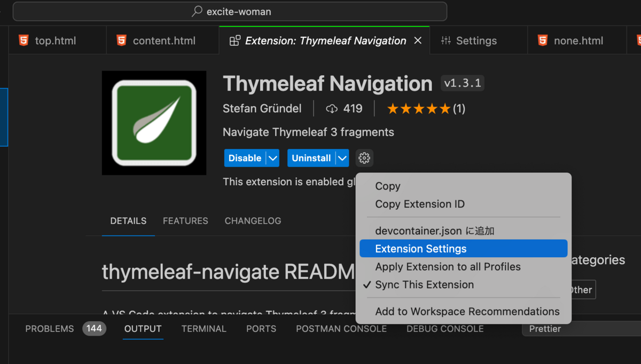641x364 pixels.
Task: Open the Uninstall button dropdown arrow
Action: point(342,158)
